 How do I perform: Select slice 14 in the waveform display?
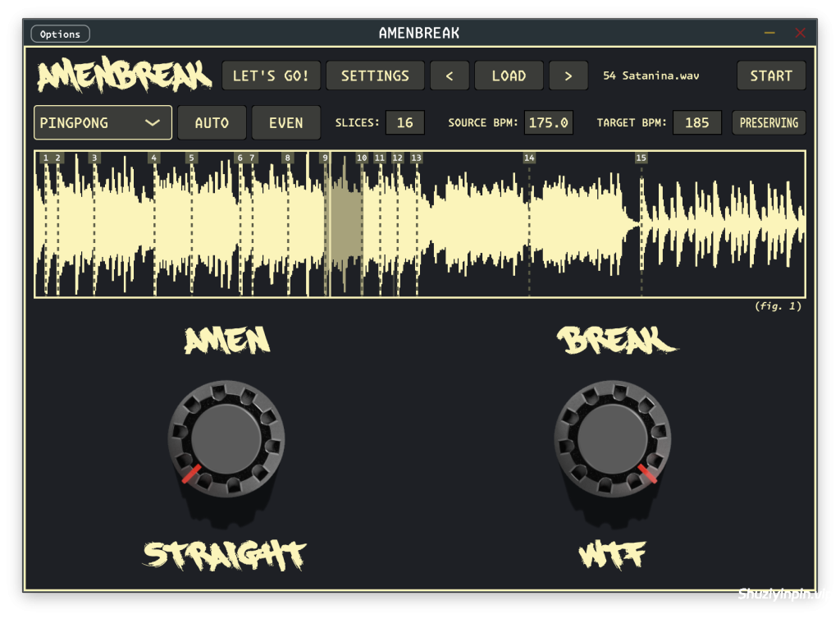pos(529,158)
